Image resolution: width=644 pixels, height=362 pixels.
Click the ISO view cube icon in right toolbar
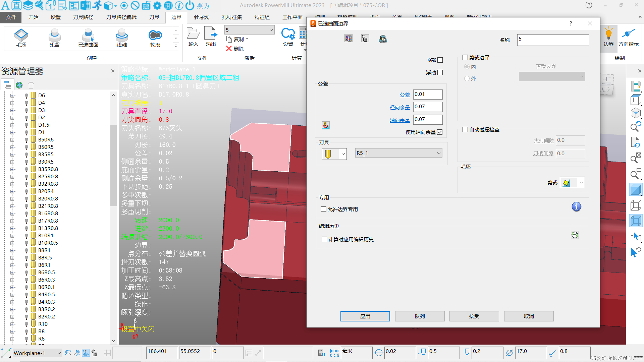tap(636, 113)
